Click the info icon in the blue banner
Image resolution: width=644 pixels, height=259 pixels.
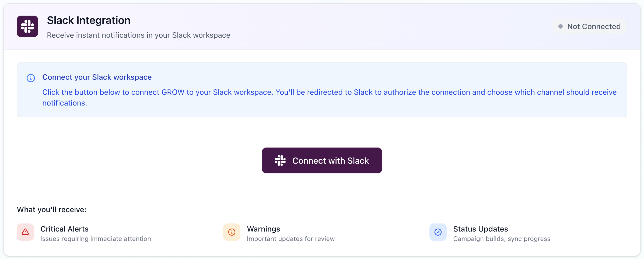(31, 78)
